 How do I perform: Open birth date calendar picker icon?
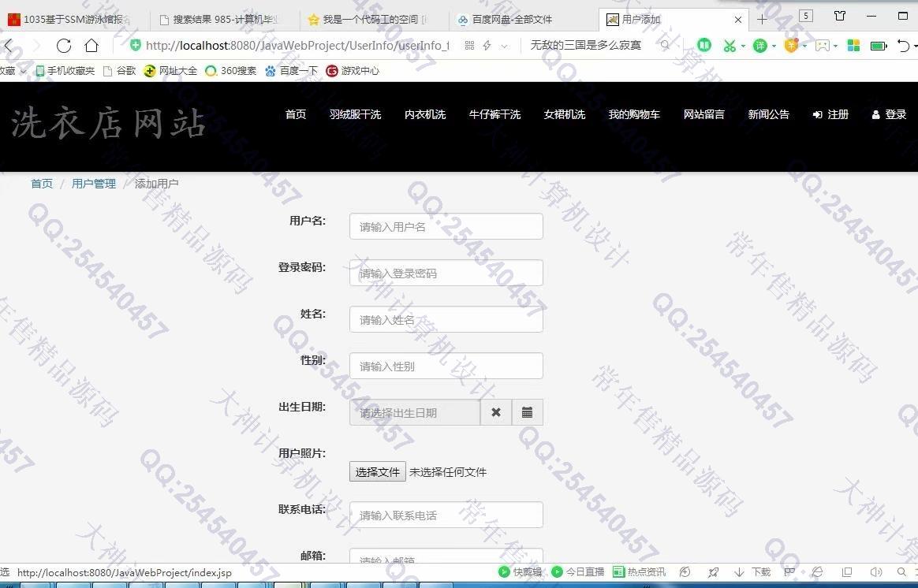528,412
